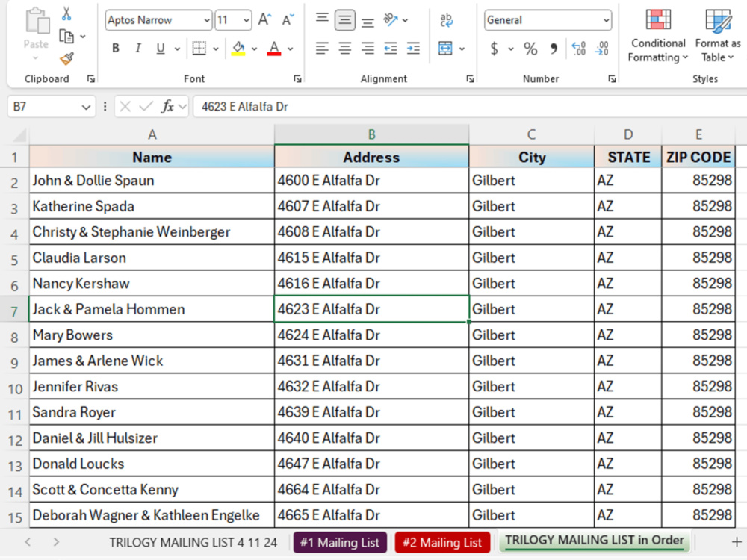This screenshot has width=747, height=560.
Task: Open the Font settings dialog launcher
Action: tap(298, 78)
